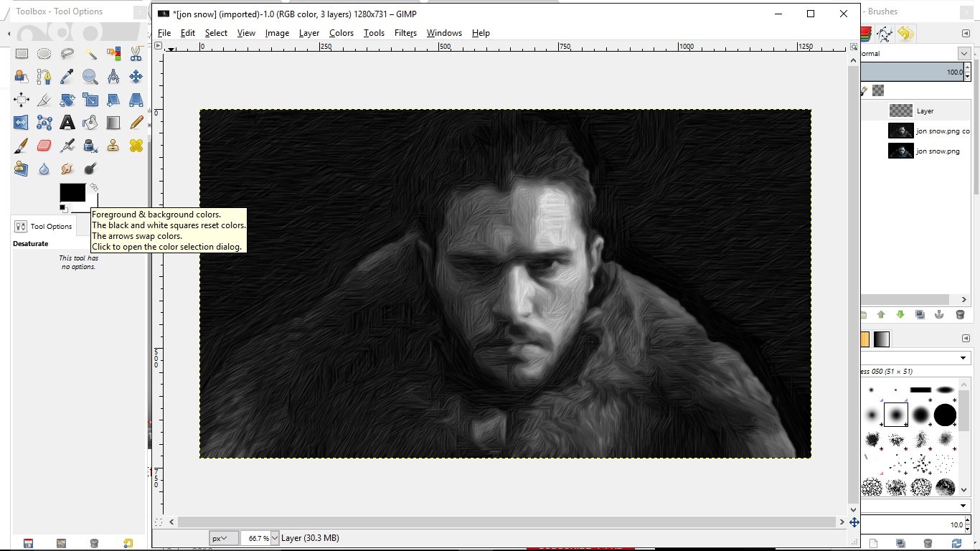The height and width of the screenshot is (551, 980).
Task: Toggle the lock alpha channel checkerboard
Action: (x=878, y=90)
